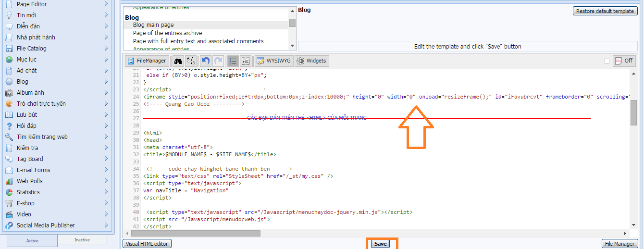Switch to the Active tab
This screenshot has height=250, width=644.
tap(32, 240)
